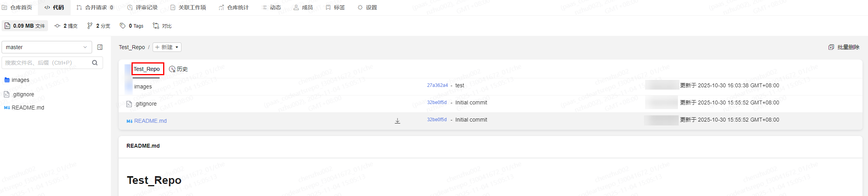
Task: Select the Test_Repo tab in file list
Action: point(146,69)
